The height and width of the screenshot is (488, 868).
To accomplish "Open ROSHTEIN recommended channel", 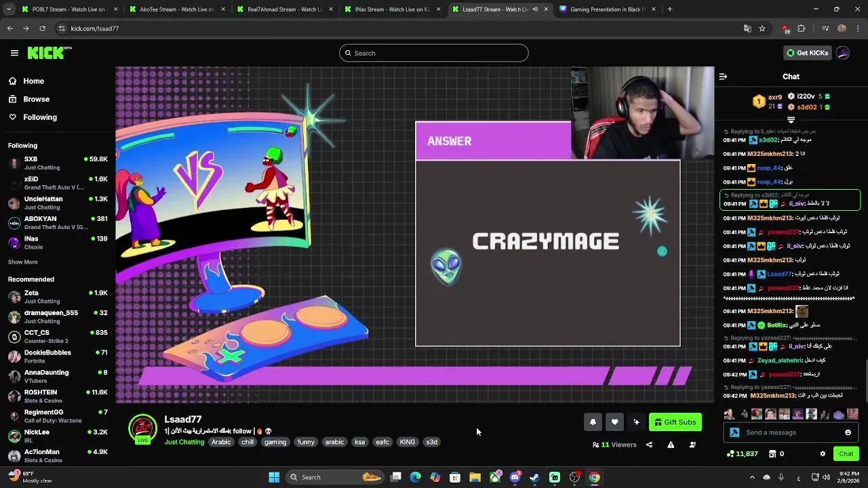I will click(x=57, y=396).
